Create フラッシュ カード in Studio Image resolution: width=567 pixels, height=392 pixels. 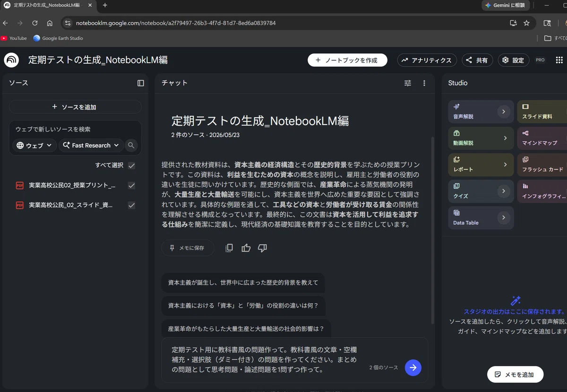point(542,165)
